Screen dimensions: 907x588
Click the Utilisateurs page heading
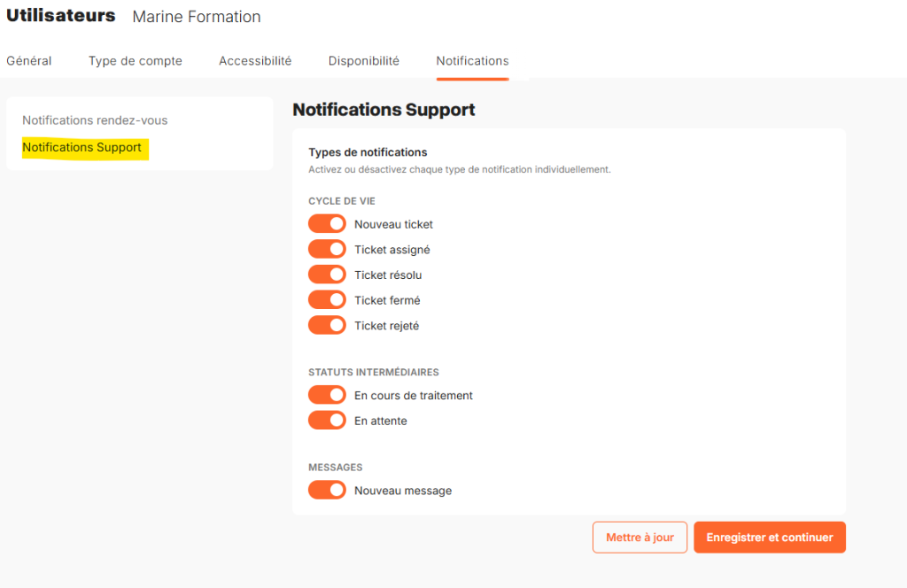pyautogui.click(x=61, y=16)
